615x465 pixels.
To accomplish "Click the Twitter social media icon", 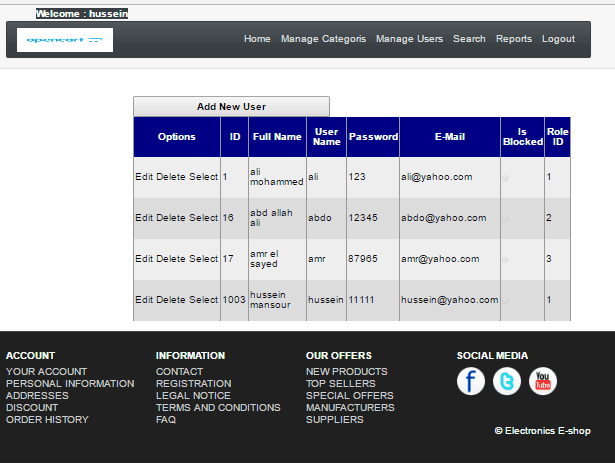I will coord(507,381).
